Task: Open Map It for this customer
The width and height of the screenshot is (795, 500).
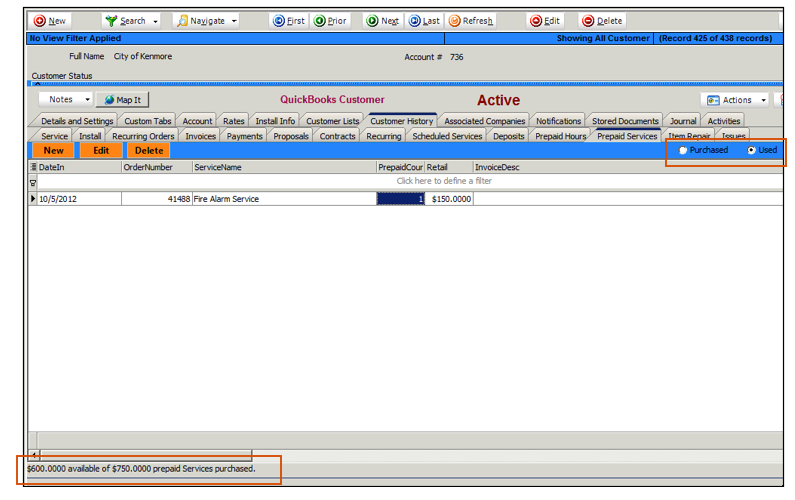Action: (x=122, y=100)
